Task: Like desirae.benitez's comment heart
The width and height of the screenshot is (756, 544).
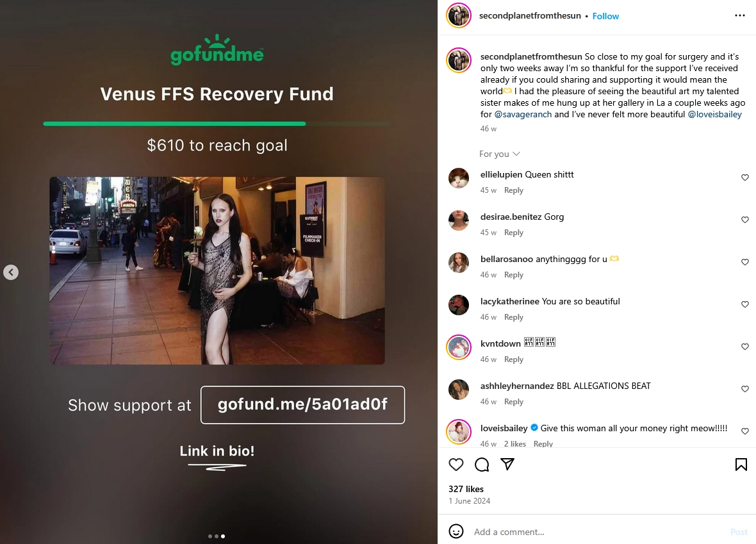Action: (745, 220)
